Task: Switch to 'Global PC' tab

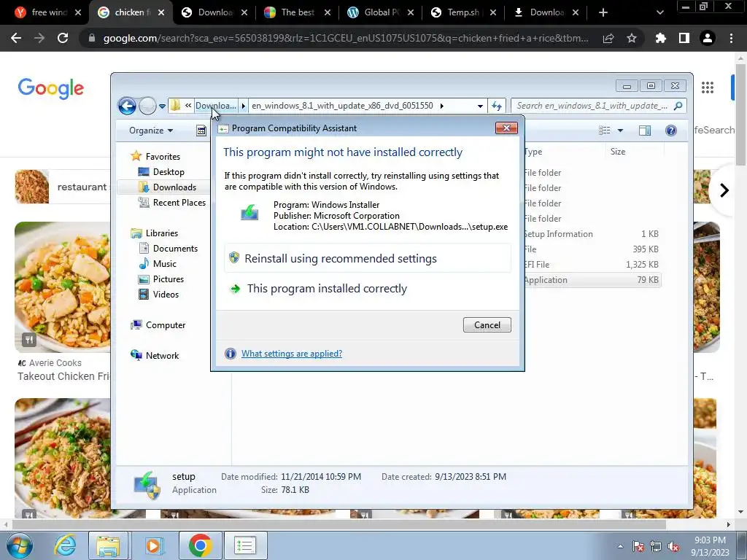Action: (381, 12)
